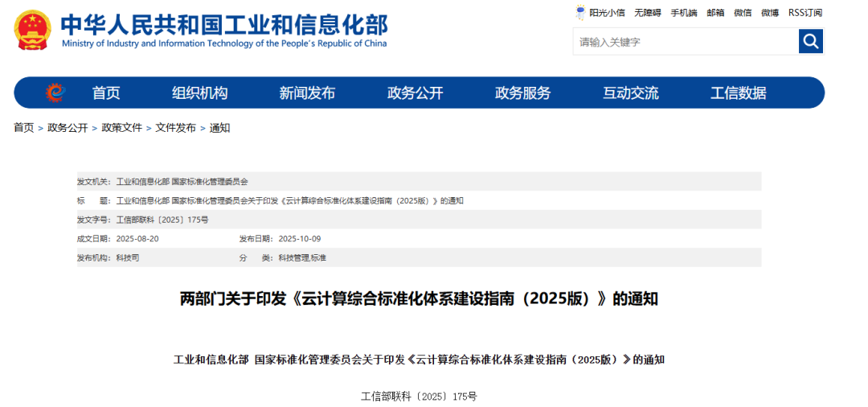Open the 工信数据 menu item
The width and height of the screenshot is (868, 407).
pos(738,93)
